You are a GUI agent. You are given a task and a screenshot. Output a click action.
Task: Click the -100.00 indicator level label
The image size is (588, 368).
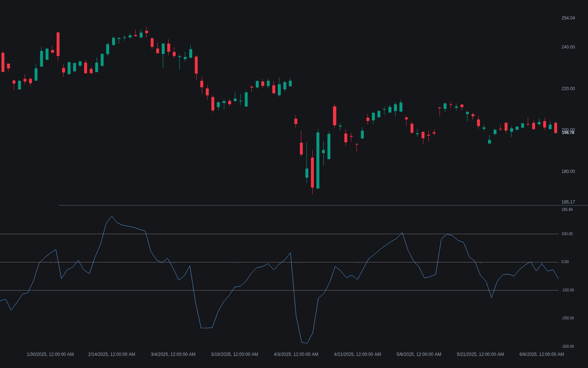[567, 290]
